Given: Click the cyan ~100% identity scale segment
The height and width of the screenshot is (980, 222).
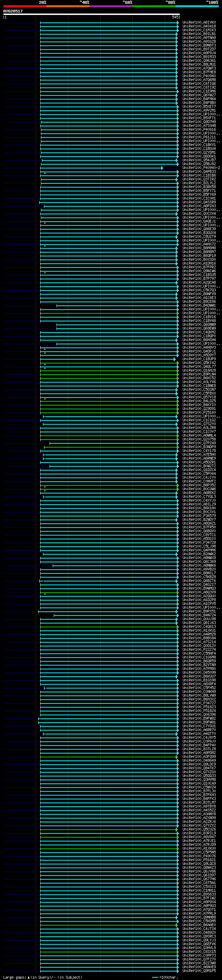Looking at the screenshot, I should pos(197,6).
